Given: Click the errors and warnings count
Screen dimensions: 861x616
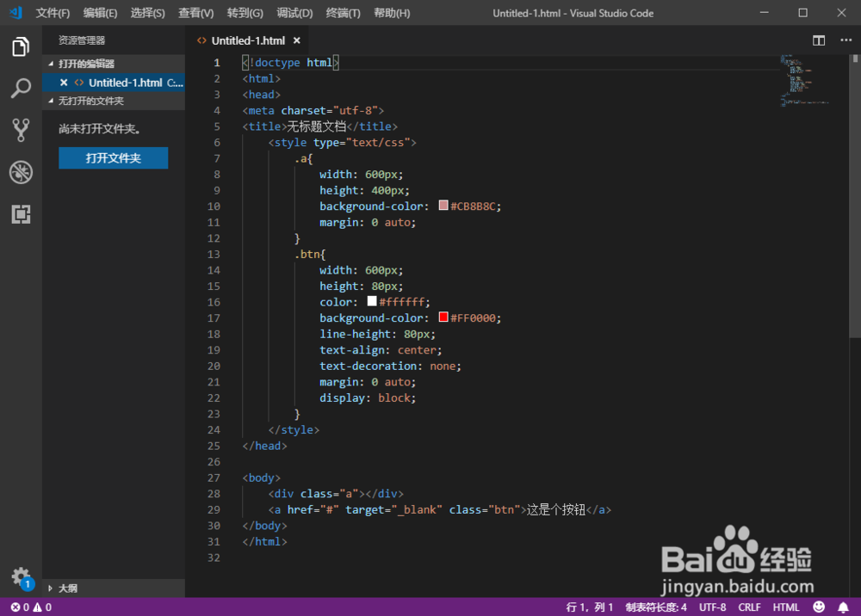Looking at the screenshot, I should pos(31,607).
